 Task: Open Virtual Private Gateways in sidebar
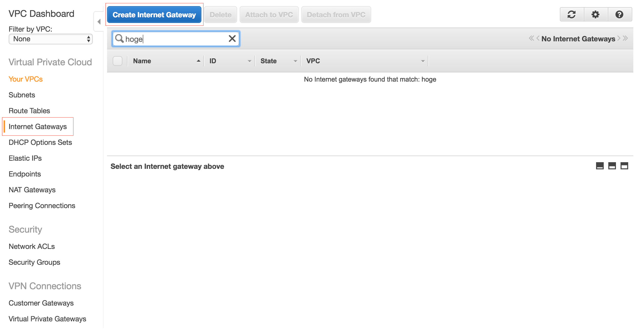coord(47,319)
